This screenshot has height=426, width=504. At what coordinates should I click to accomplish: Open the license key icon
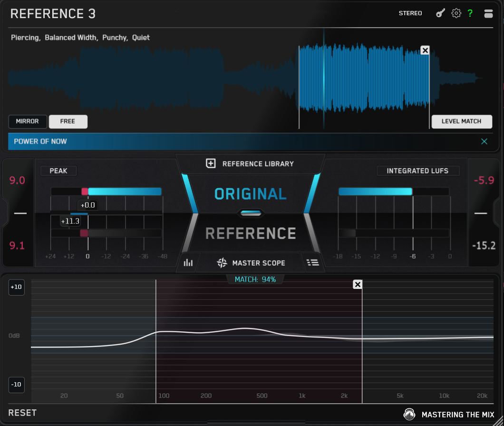(x=440, y=13)
